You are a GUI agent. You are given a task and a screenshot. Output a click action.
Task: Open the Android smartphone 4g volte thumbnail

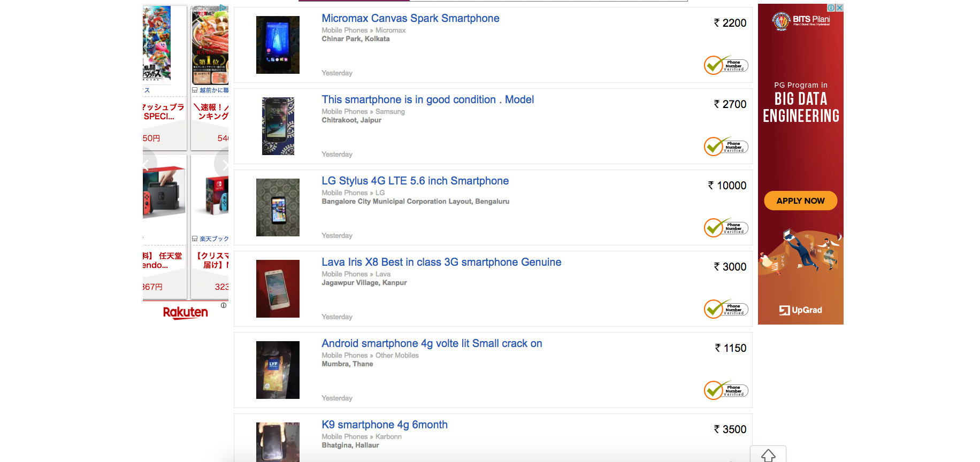[x=278, y=370]
